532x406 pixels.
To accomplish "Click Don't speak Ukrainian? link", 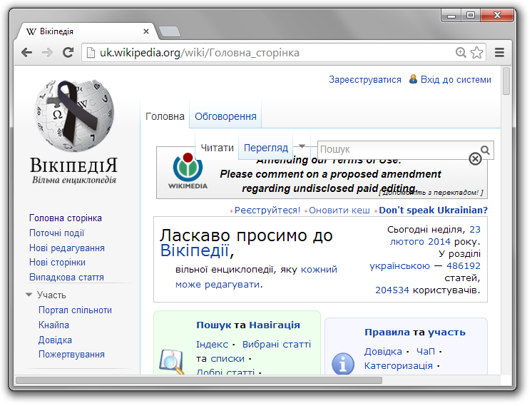I will pos(434,210).
